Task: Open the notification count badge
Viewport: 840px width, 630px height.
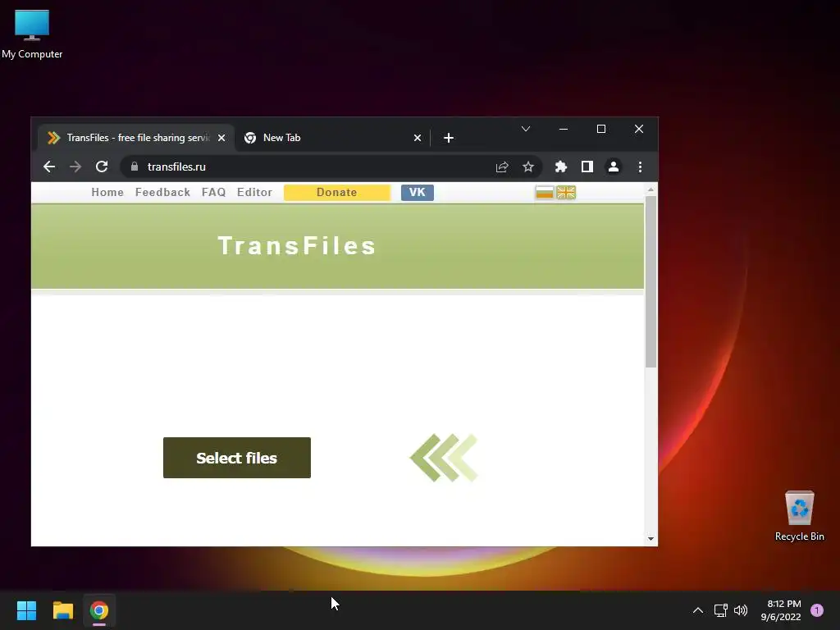Action: (x=817, y=610)
